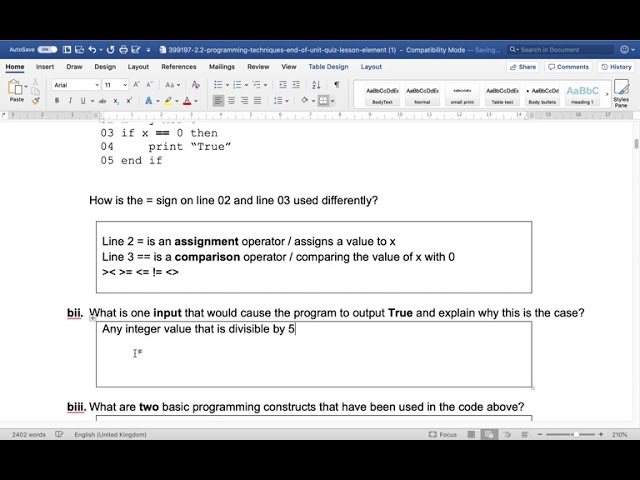Open the References tab
640x480 pixels.
[179, 67]
